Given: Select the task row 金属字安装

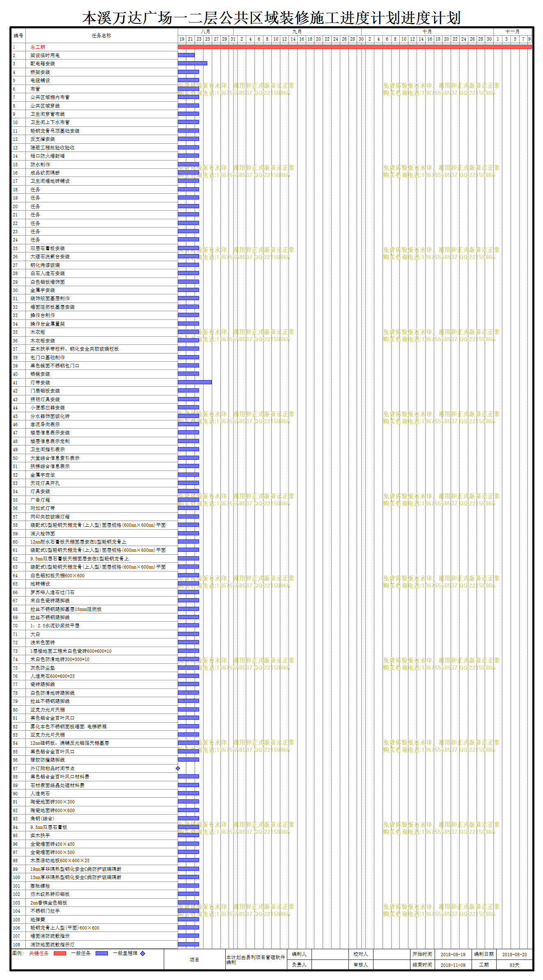Looking at the screenshot, I should (94, 290).
